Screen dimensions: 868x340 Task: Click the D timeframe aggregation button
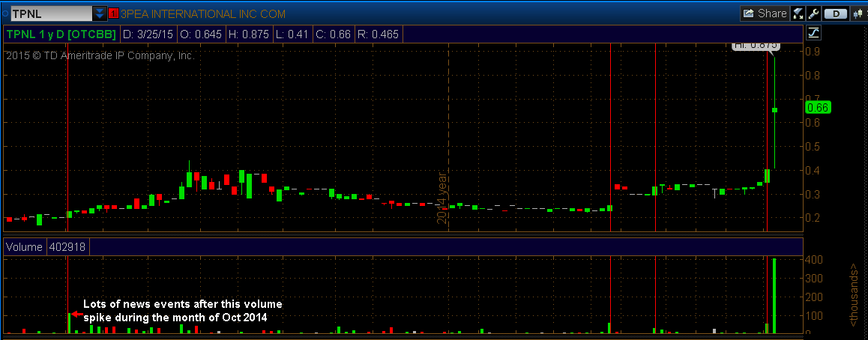click(837, 13)
